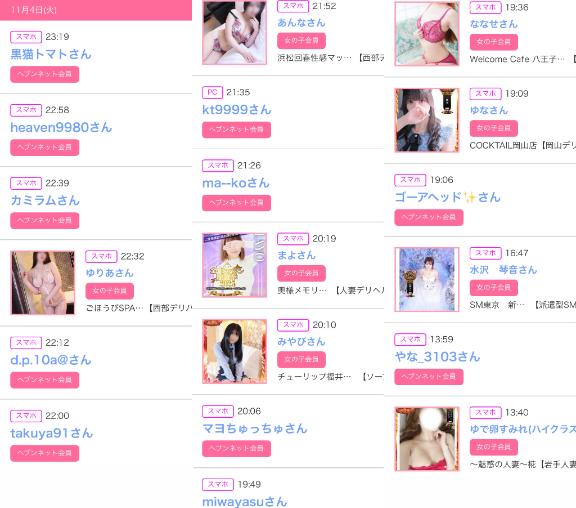Image resolution: width=576 pixels, height=508 pixels.
Task: Select the ma--koさん name link
Action: (236, 183)
